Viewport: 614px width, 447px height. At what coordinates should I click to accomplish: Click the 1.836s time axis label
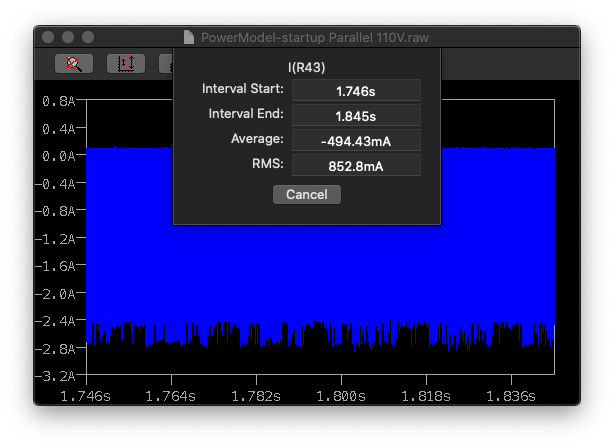(x=511, y=396)
